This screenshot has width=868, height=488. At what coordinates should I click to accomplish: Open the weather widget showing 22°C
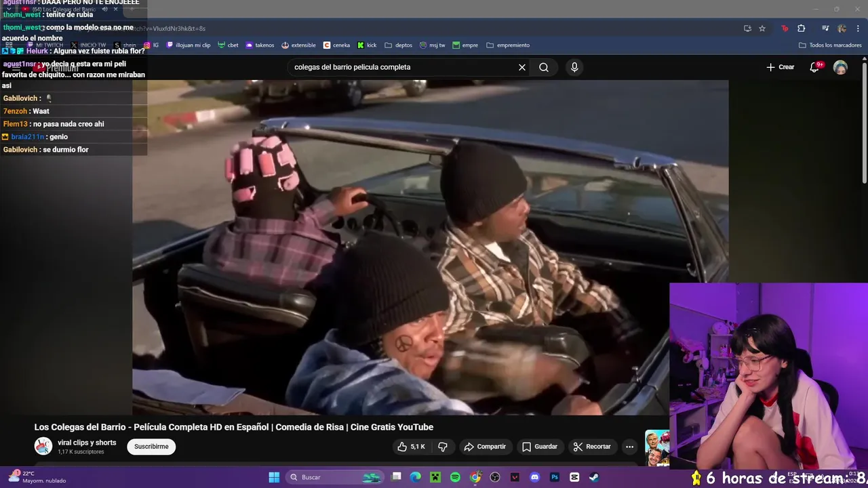37,477
